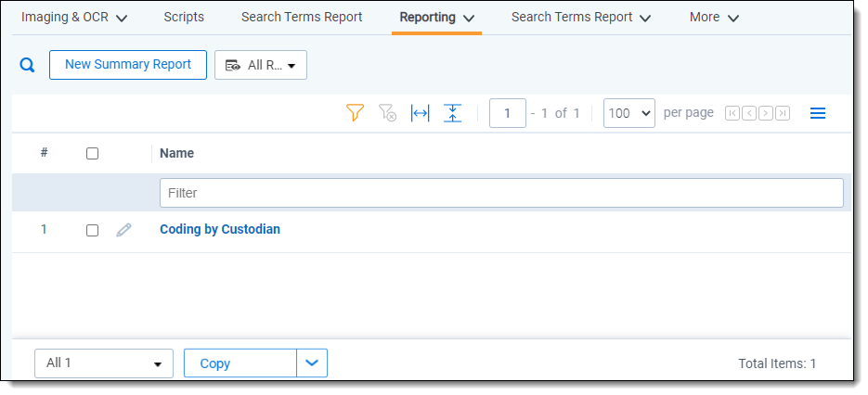This screenshot has height=395, width=868.
Task: Go to the first page arrow
Action: (x=732, y=113)
